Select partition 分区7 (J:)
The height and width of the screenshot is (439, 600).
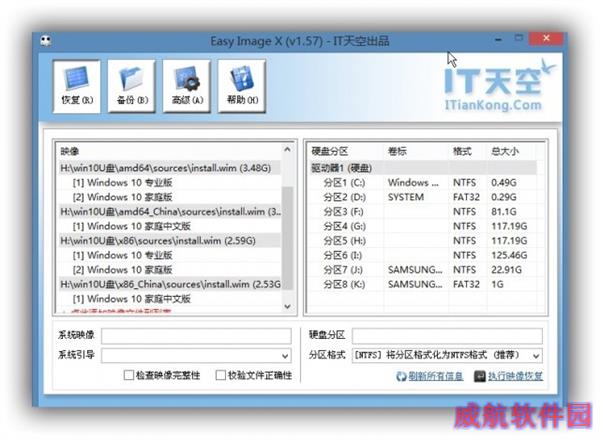(343, 270)
